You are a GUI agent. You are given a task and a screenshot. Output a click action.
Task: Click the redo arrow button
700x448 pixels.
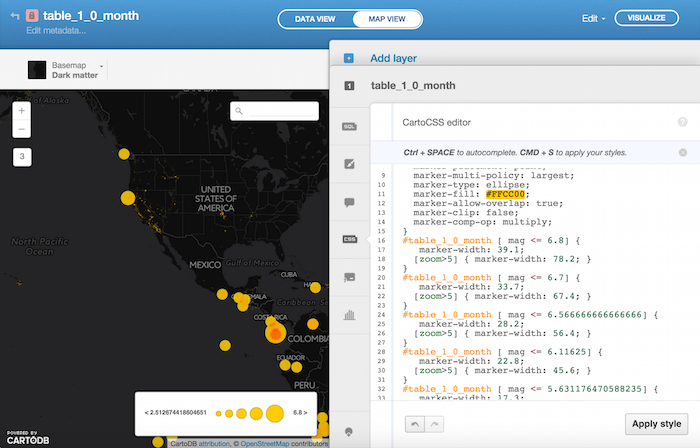click(x=434, y=424)
